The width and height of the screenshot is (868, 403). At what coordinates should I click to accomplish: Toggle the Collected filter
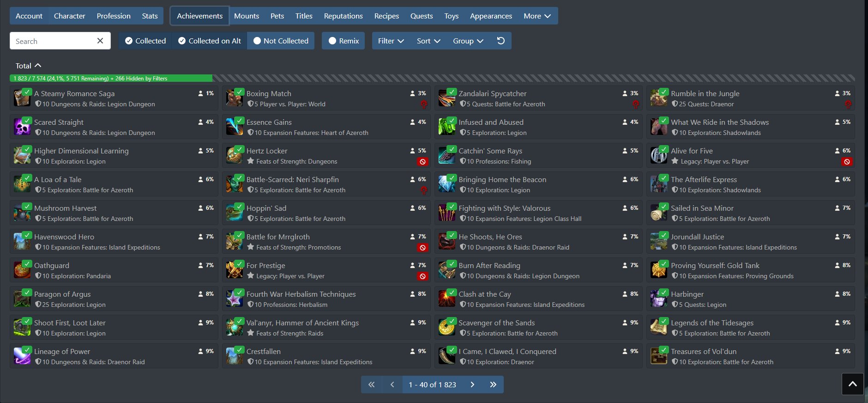coord(145,41)
